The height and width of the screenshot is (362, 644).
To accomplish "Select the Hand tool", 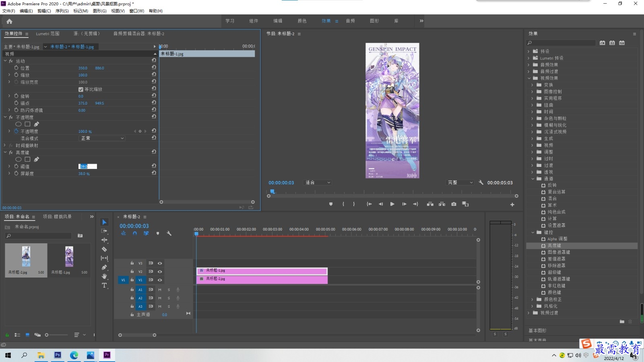I will [104, 276].
